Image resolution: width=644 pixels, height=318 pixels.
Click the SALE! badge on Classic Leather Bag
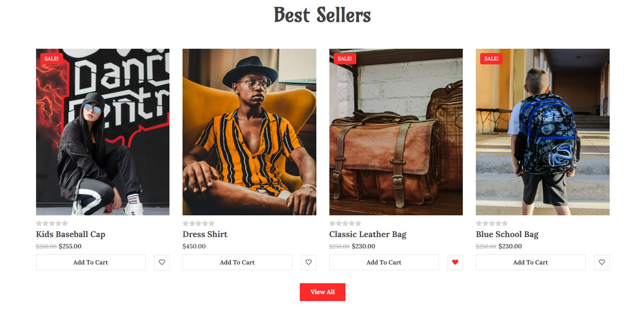tap(345, 59)
